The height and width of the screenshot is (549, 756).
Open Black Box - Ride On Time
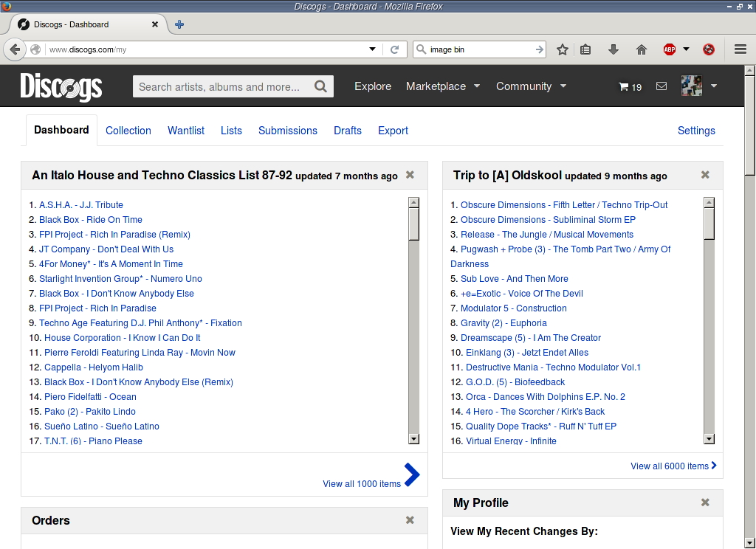point(91,219)
